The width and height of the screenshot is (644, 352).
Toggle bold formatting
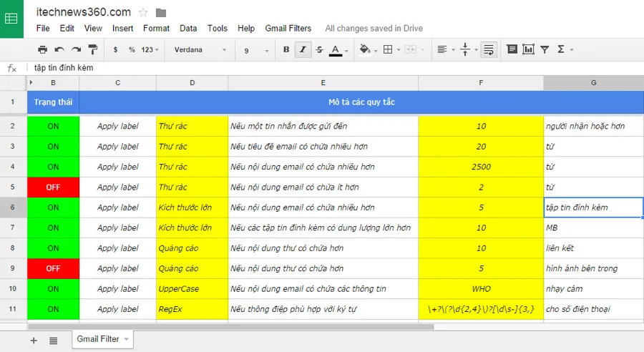[286, 49]
